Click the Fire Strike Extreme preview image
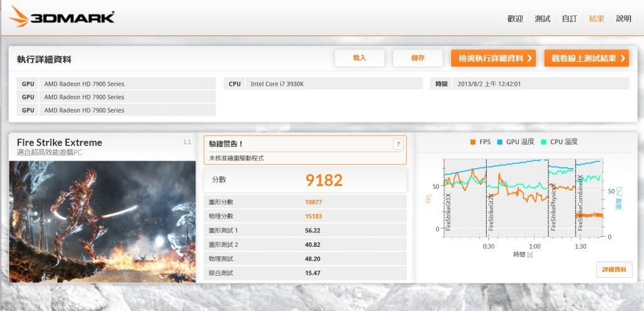644x311 pixels. coord(103,222)
